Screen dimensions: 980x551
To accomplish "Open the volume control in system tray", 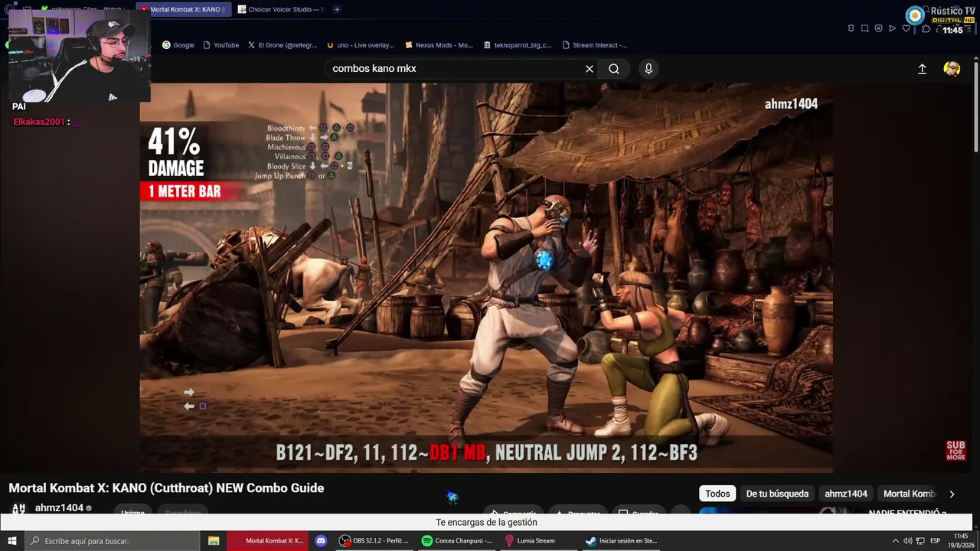I will pyautogui.click(x=908, y=541).
